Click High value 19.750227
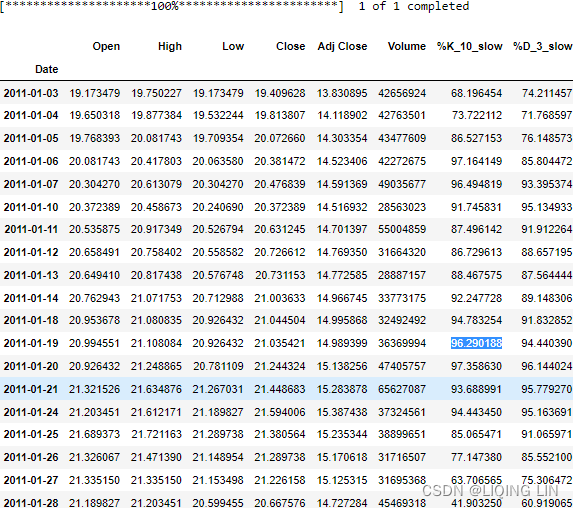 click(156, 93)
